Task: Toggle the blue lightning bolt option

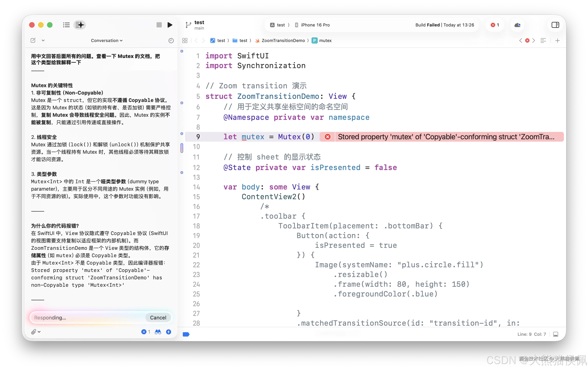Action: 169,332
